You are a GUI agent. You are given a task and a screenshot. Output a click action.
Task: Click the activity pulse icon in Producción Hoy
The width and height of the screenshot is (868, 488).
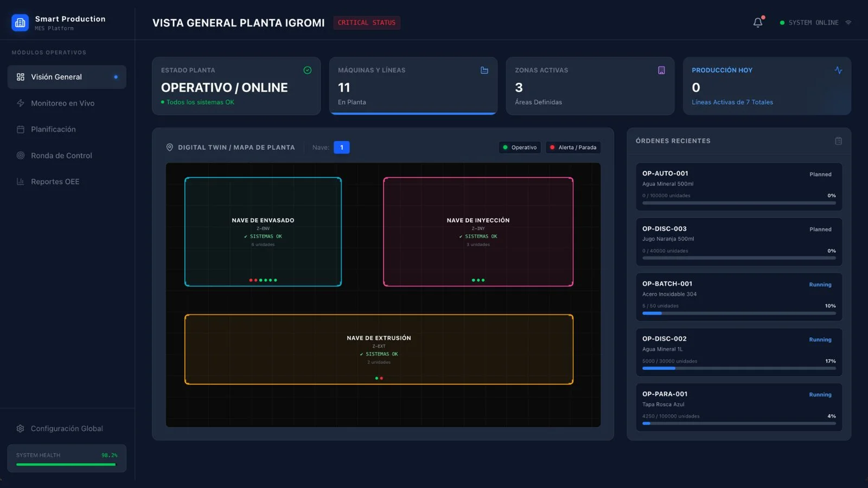pos(838,70)
